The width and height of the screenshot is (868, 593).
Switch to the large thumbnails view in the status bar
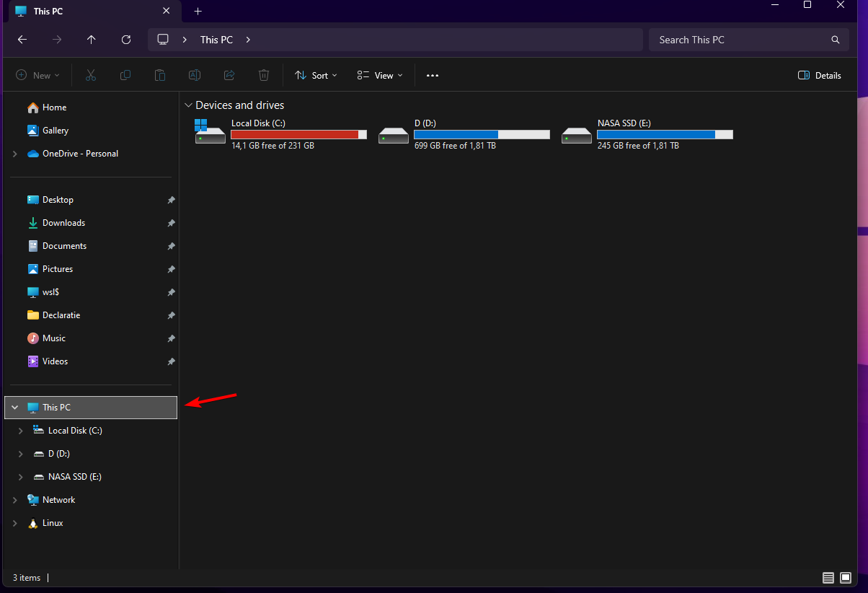(846, 578)
